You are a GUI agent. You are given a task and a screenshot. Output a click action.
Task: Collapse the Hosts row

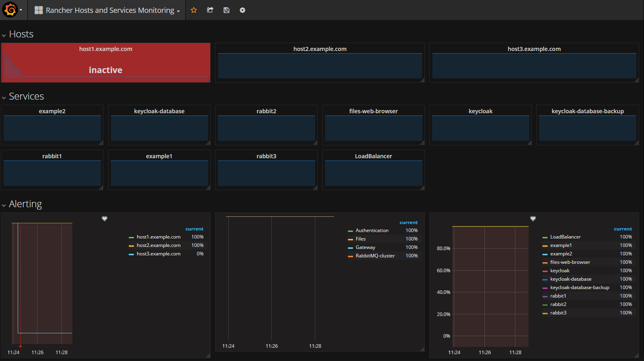(x=21, y=35)
